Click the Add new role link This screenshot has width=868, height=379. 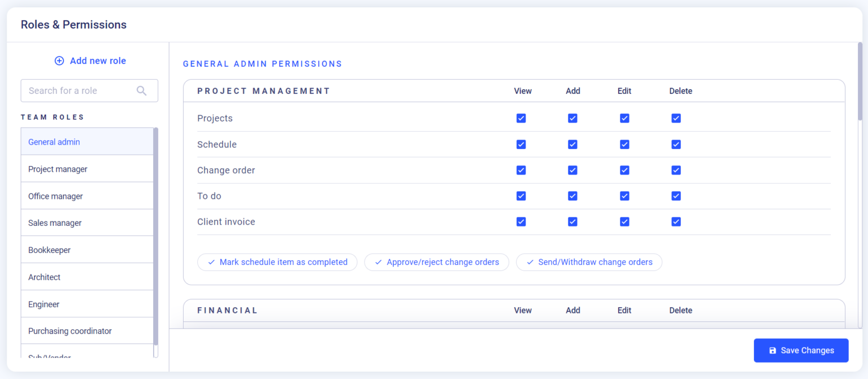97,61
